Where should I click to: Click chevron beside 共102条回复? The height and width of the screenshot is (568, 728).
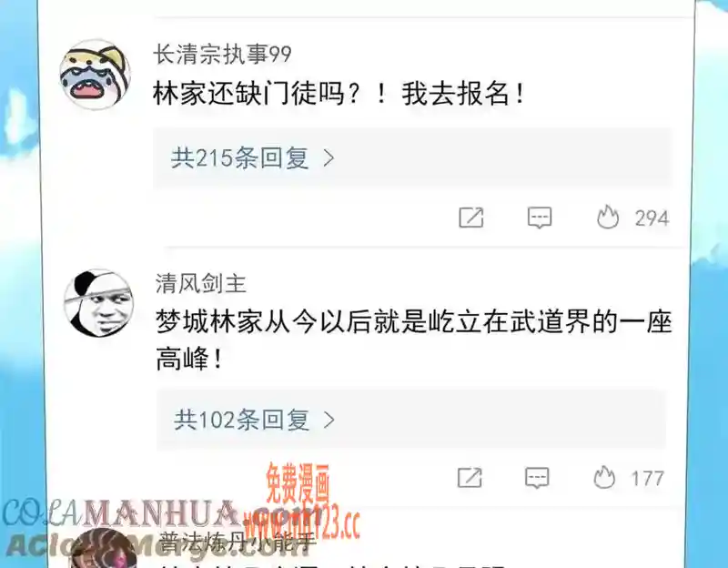coord(329,420)
